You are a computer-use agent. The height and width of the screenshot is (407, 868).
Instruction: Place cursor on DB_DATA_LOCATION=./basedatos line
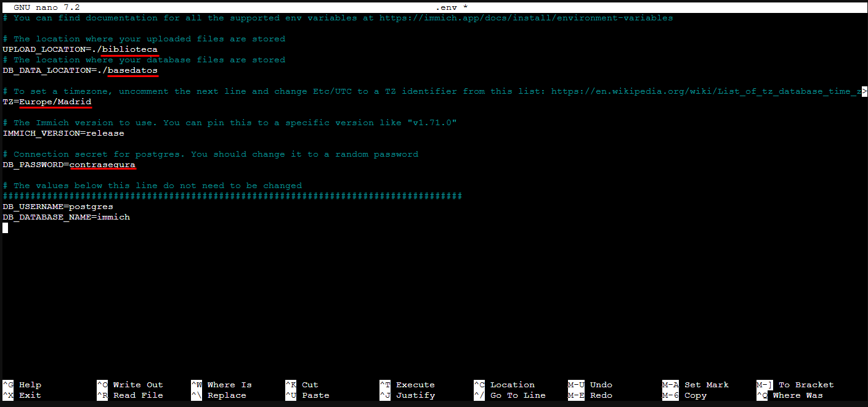coord(80,70)
